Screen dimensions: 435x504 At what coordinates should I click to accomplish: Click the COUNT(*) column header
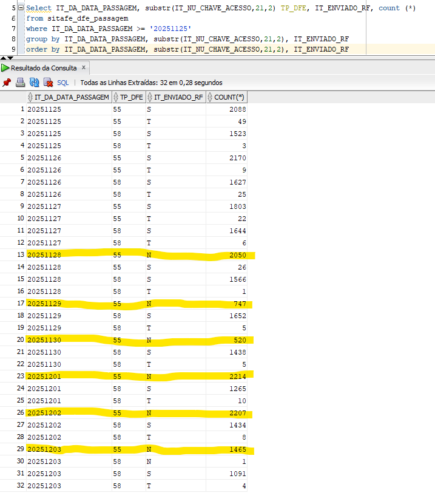click(x=229, y=97)
